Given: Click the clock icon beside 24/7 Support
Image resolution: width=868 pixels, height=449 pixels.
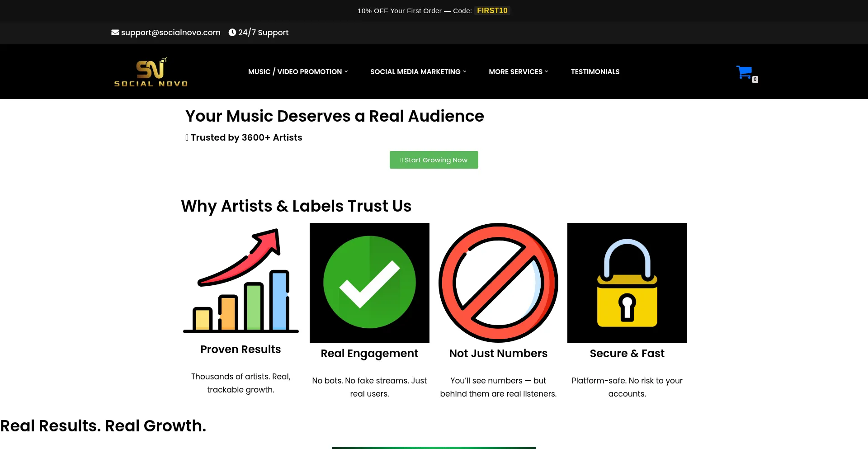Looking at the screenshot, I should point(232,33).
